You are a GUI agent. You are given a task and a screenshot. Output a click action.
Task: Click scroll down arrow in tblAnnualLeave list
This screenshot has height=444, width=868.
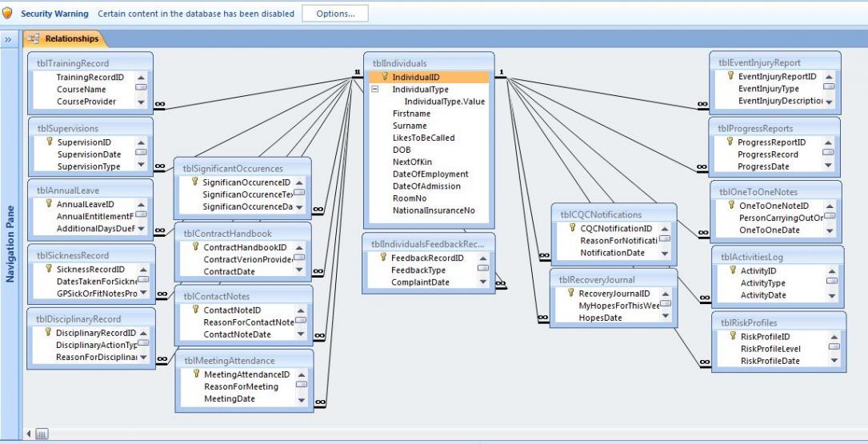pyautogui.click(x=141, y=228)
